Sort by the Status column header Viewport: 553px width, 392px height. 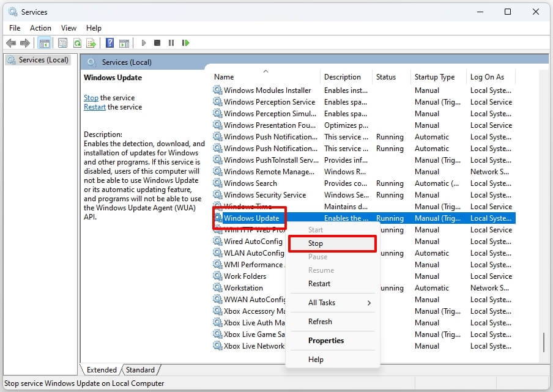pos(392,77)
